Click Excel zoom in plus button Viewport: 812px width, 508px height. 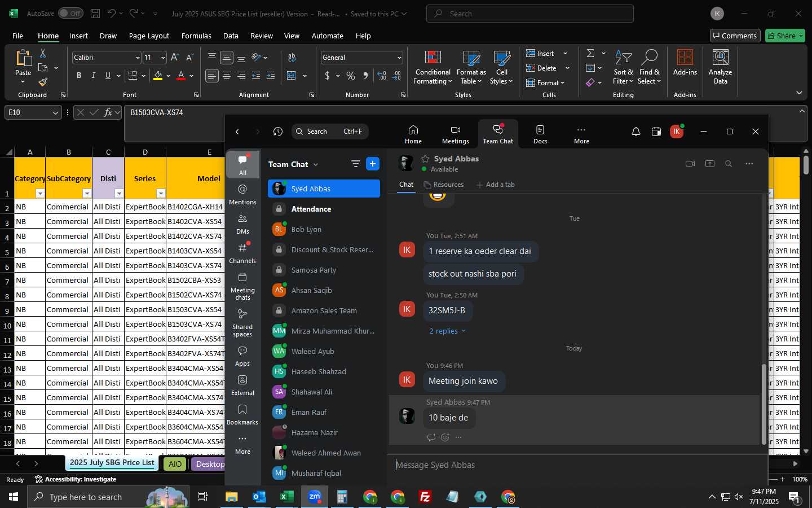pos(782,479)
